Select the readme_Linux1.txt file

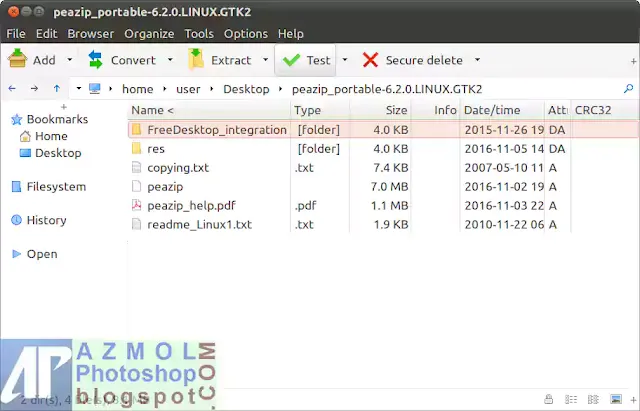click(383, 224)
